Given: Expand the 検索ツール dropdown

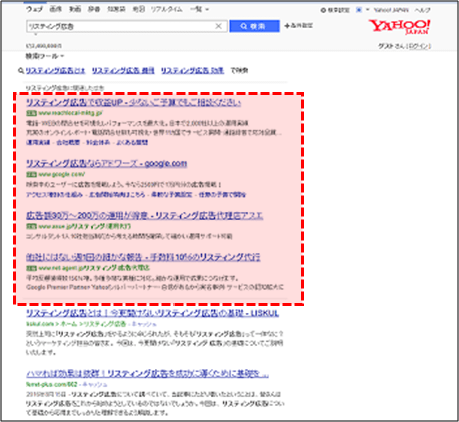Looking at the screenshot, I should click(45, 56).
